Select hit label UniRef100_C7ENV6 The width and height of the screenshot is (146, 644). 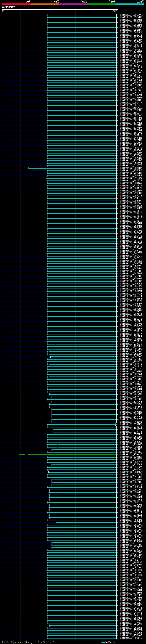[131, 316]
